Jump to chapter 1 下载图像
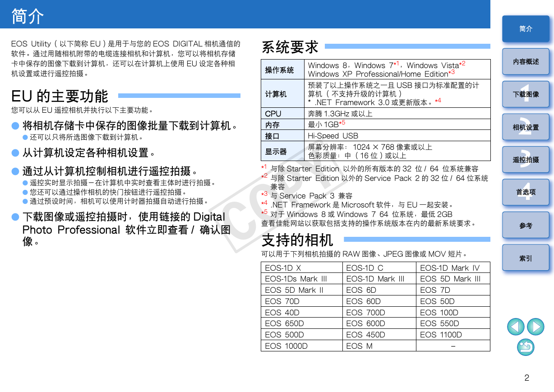This screenshot has width=554, height=392. [x=526, y=94]
